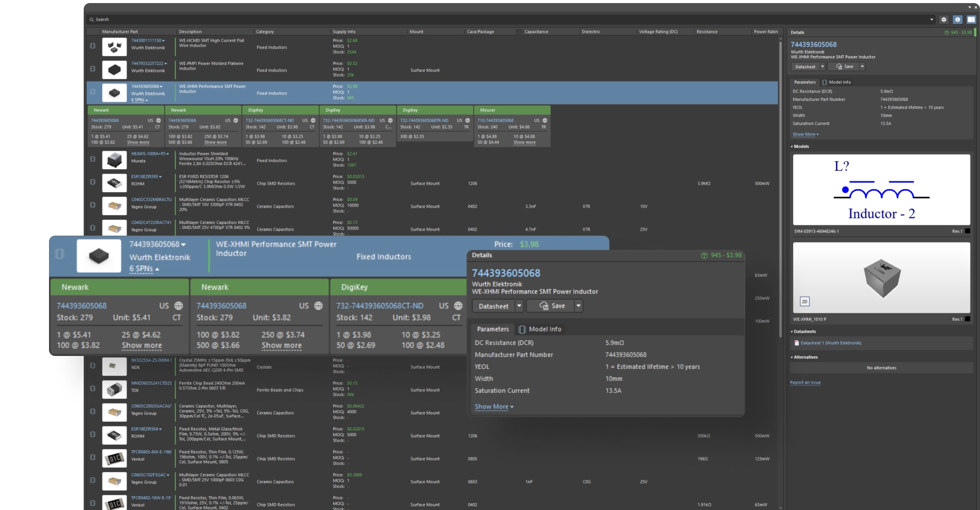
Task: Click black square beside SYM-03913 Rev.1
Action: coord(967,232)
